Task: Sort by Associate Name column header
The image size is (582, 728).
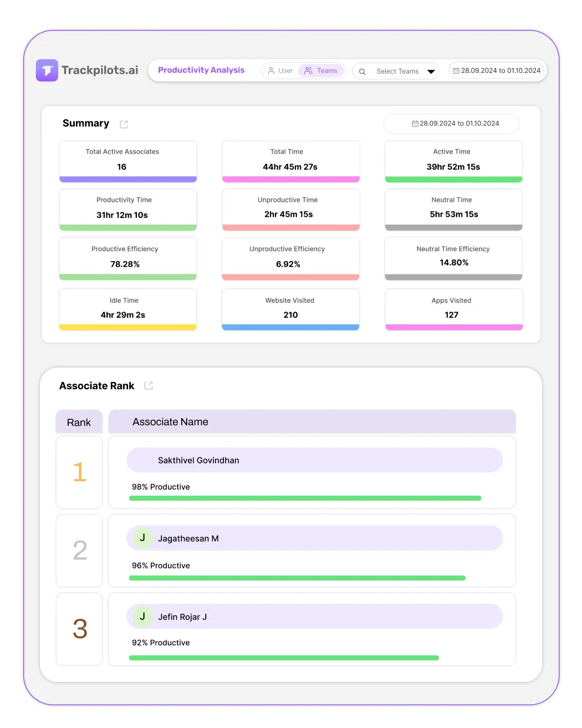Action: click(170, 422)
